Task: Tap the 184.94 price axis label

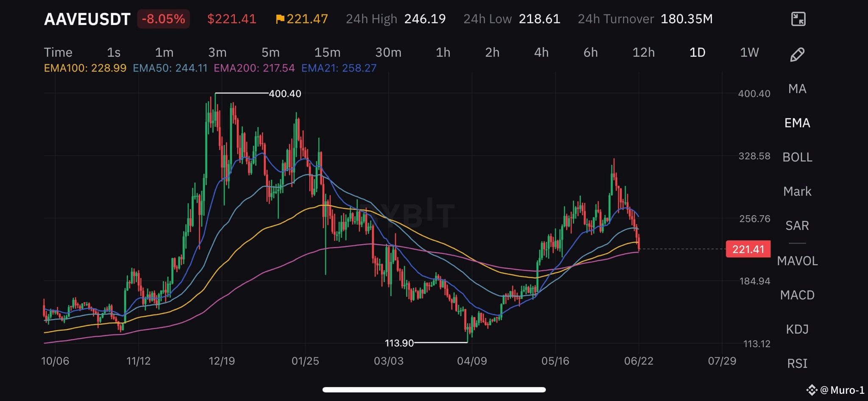Action: 754,281
